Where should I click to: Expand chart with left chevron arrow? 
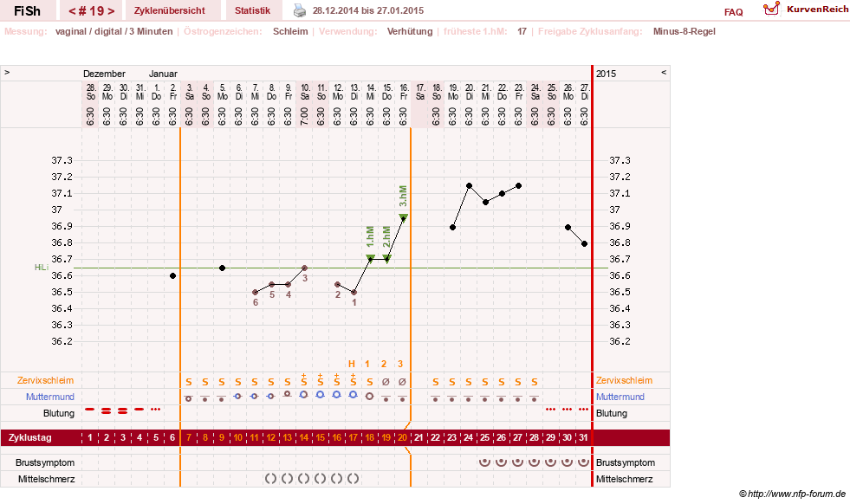tap(7, 72)
